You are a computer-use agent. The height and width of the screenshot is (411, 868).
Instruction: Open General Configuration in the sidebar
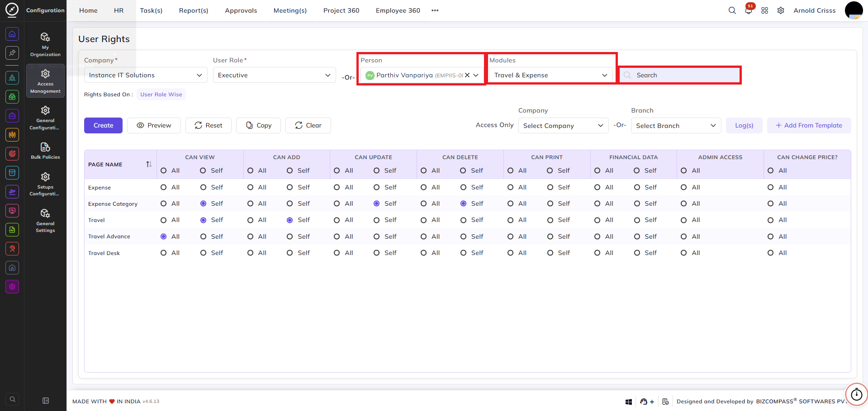(x=45, y=118)
